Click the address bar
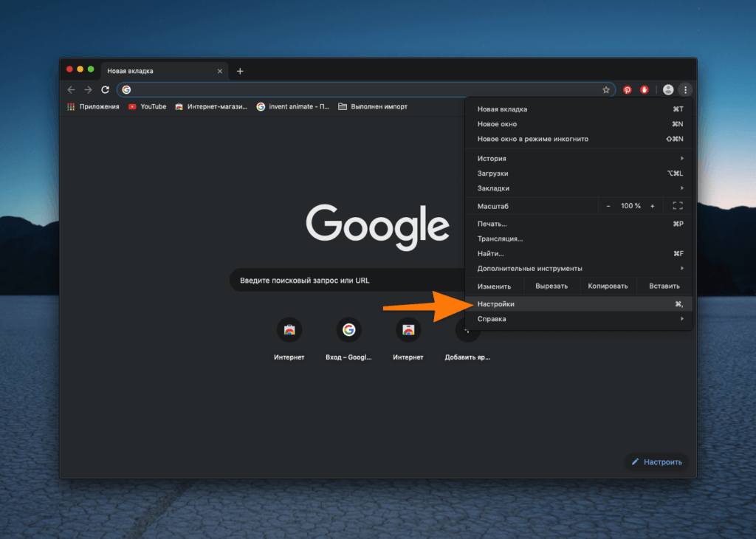The image size is (756, 539). tap(366, 89)
